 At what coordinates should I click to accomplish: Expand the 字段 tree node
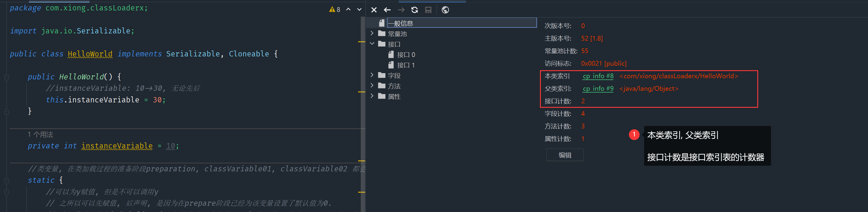pos(372,75)
